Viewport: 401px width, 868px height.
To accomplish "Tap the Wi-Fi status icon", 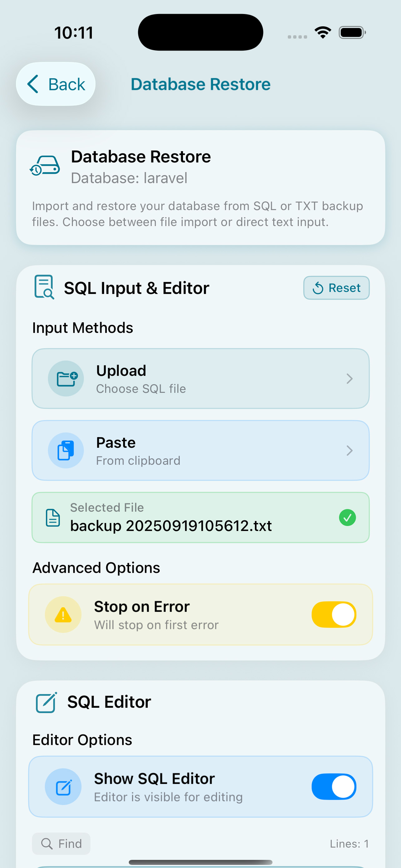I will (323, 33).
